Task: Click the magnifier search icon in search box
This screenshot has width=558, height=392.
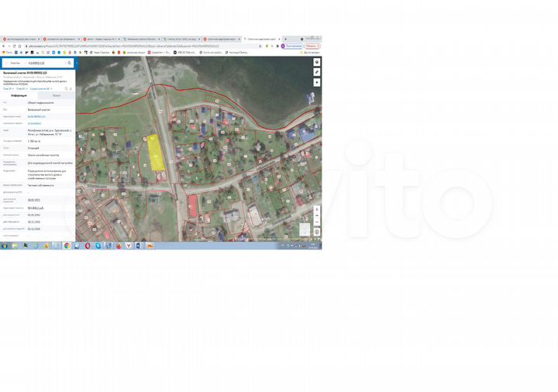Action: (70, 63)
